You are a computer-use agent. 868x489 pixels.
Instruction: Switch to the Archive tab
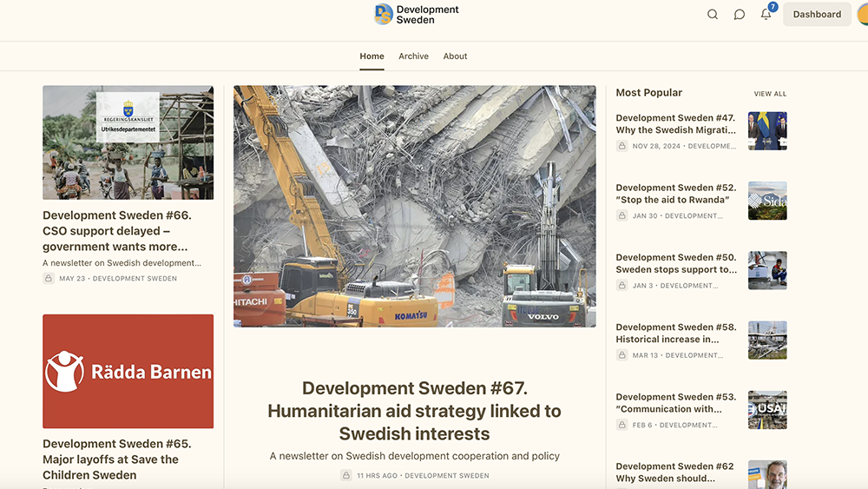pyautogui.click(x=413, y=56)
